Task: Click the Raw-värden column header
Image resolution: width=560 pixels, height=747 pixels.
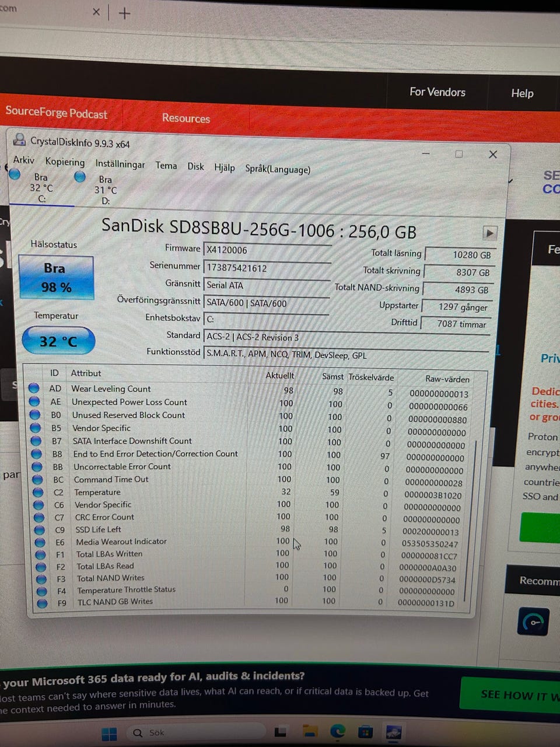Action: pos(447,379)
